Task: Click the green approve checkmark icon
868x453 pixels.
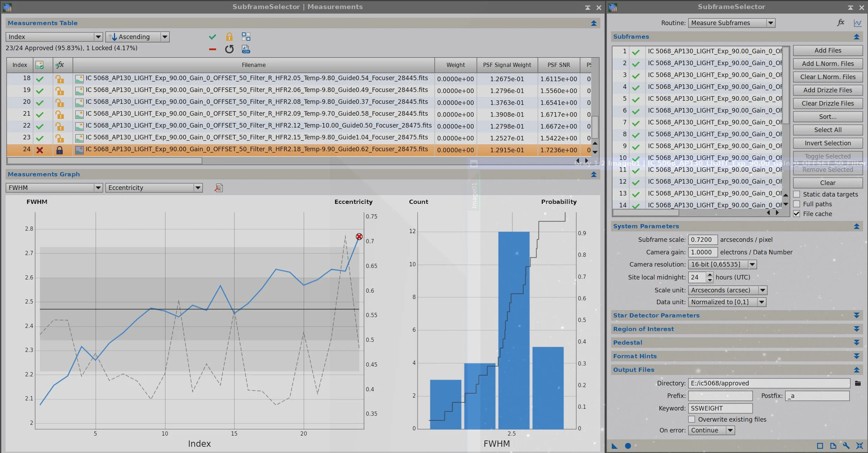Action: 212,37
